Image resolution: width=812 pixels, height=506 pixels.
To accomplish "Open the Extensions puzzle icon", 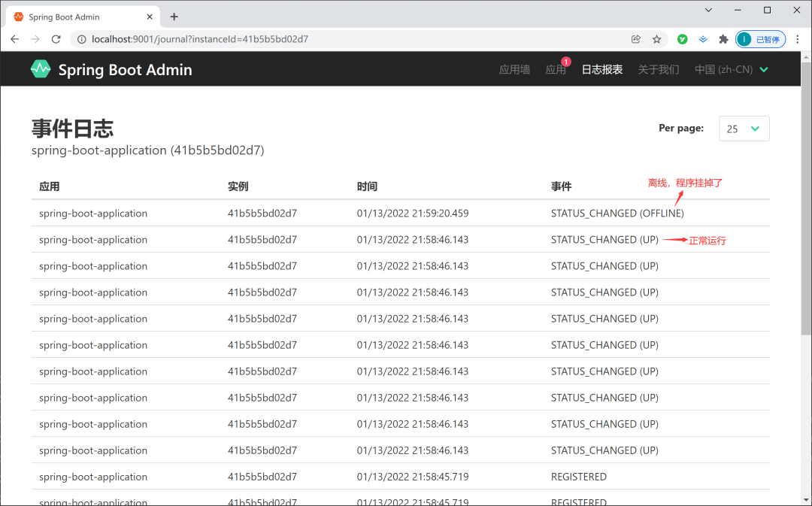I will tap(723, 39).
